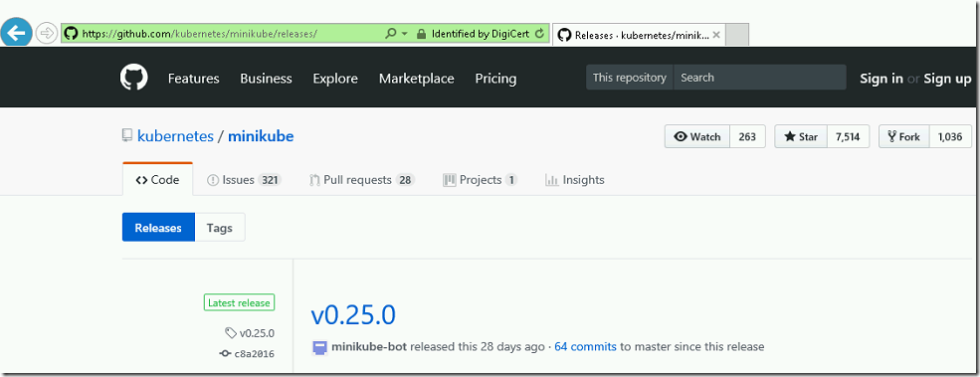Click the fork count 1,036
This screenshot has height=377, width=980.
point(950,137)
